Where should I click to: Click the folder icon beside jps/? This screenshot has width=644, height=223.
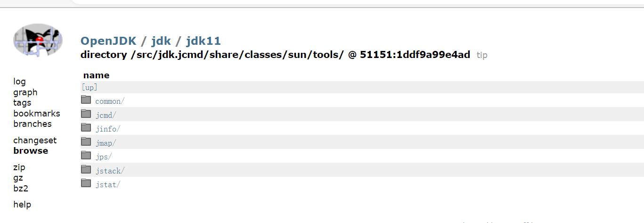pos(86,155)
